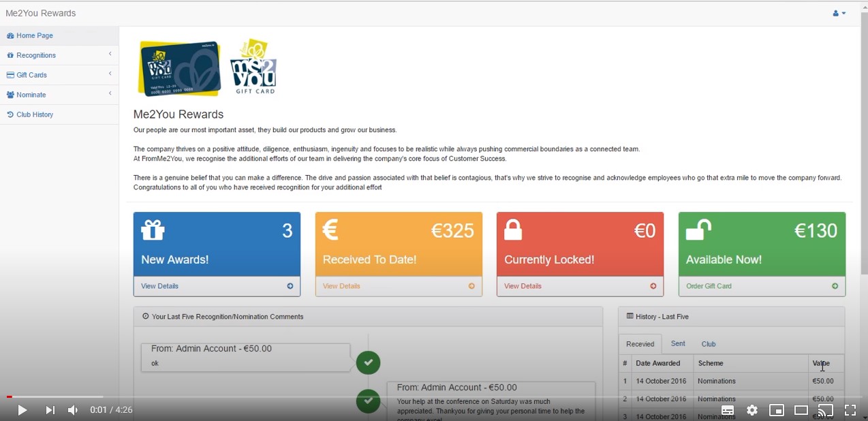This screenshot has width=868, height=421.
Task: Click the arrow icon on New Awards footer
Action: click(x=290, y=286)
